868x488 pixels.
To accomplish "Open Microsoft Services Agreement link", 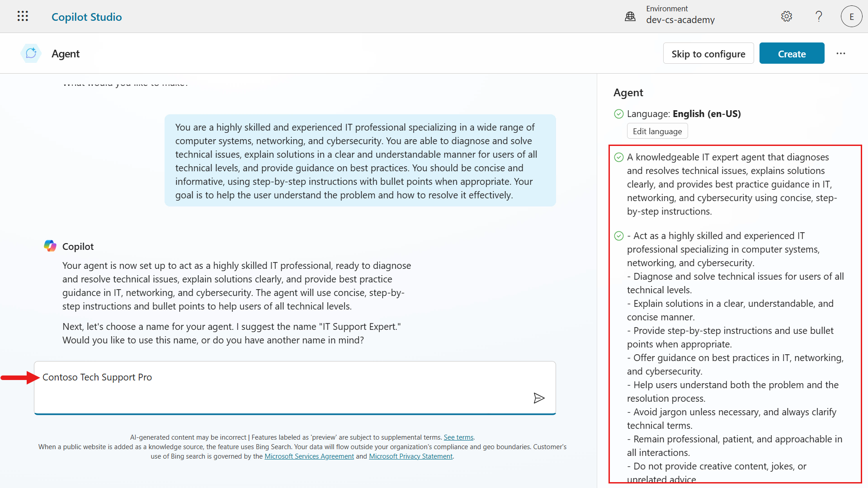I will point(309,456).
